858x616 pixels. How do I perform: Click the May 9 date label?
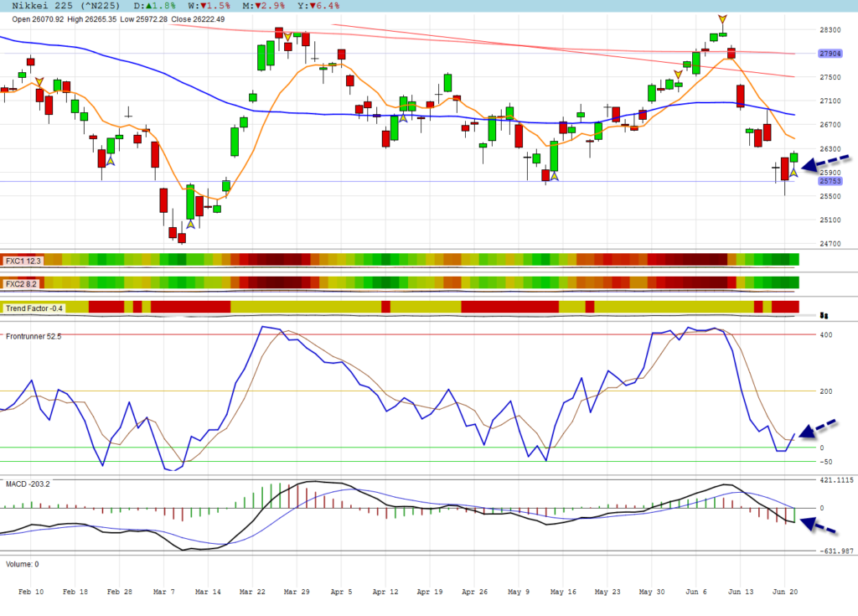coord(519,592)
